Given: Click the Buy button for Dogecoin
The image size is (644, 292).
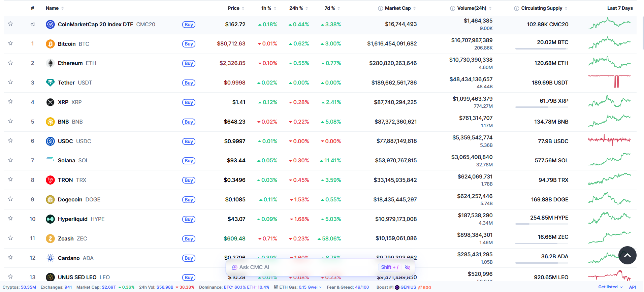Looking at the screenshot, I should [189, 200].
